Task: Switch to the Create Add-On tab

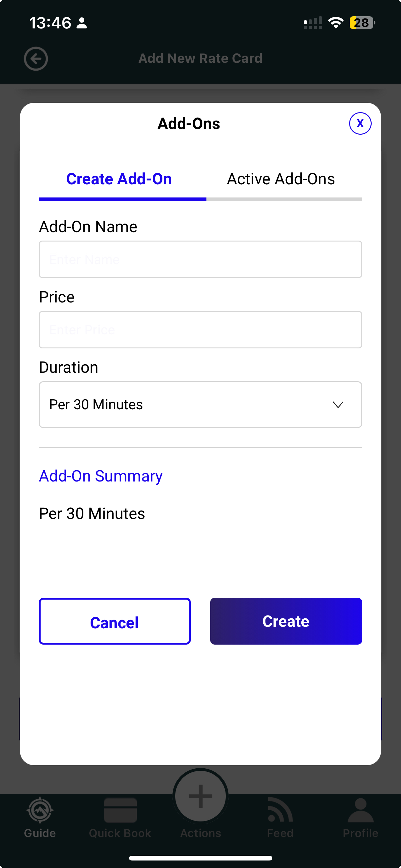Action: [x=119, y=179]
